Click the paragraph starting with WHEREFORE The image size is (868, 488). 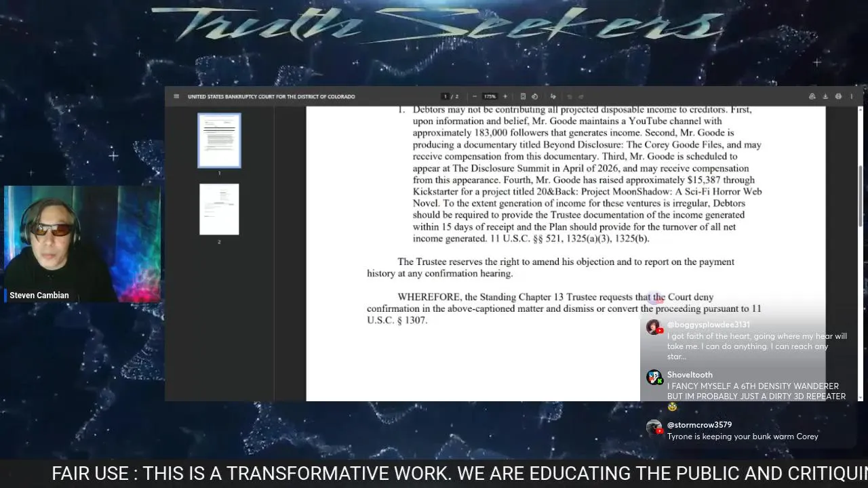564,308
